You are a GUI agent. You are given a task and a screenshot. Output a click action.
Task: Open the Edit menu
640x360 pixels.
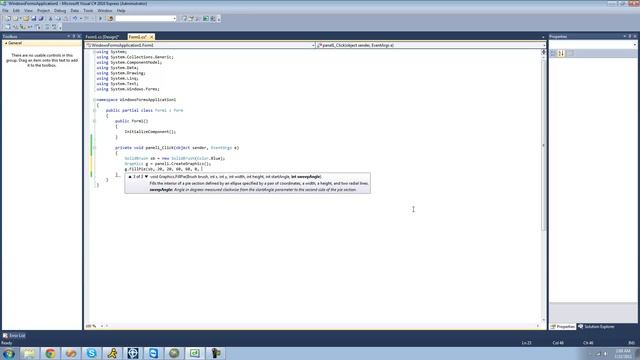[16, 11]
